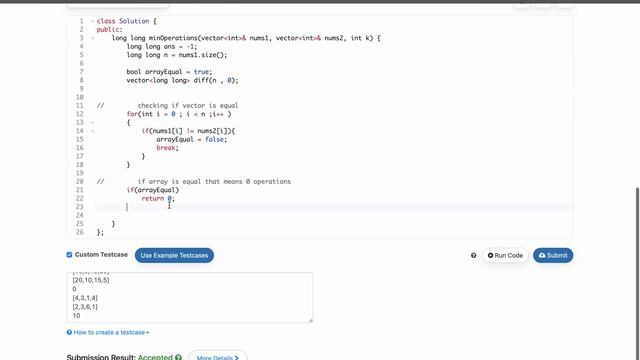Click the 'bool arrayEqual = true;' line
The width and height of the screenshot is (640, 360).
click(169, 72)
